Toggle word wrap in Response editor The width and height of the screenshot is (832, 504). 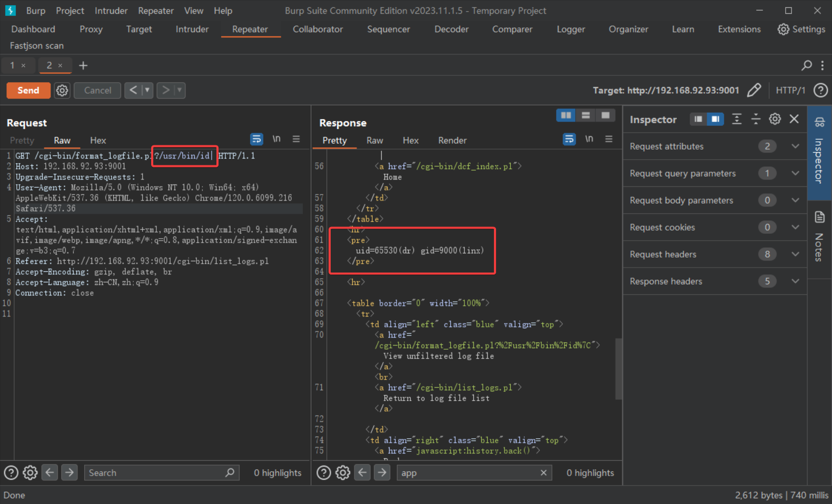569,139
